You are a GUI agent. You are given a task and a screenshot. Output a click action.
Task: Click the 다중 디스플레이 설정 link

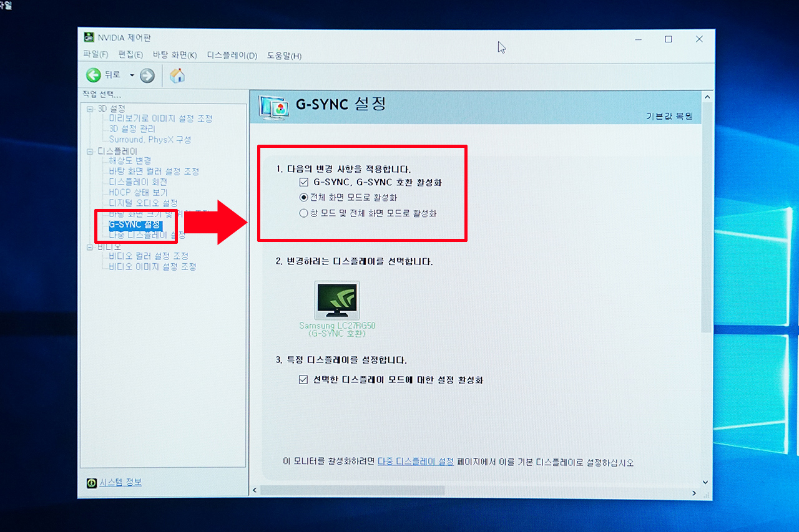point(416,462)
